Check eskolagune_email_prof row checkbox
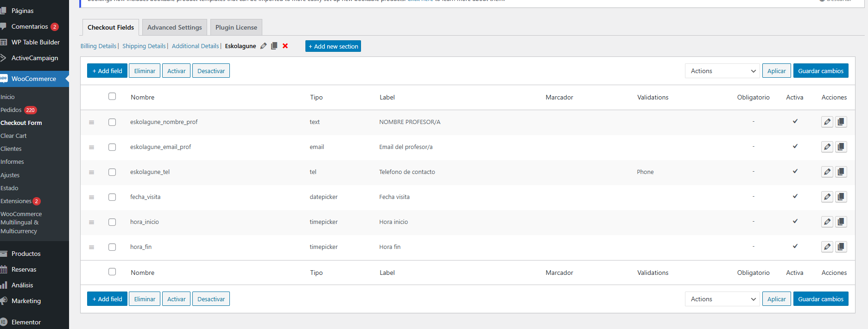This screenshot has height=329, width=868. pyautogui.click(x=112, y=147)
